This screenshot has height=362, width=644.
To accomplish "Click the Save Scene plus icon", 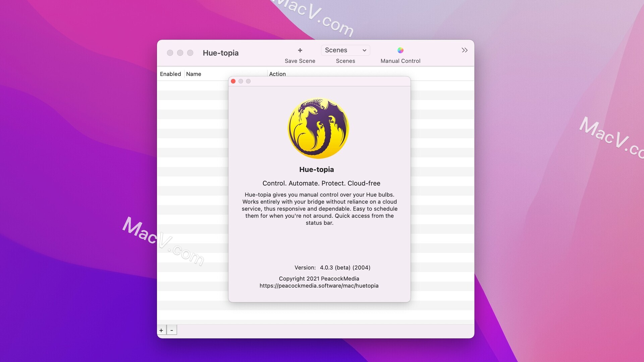I will (300, 50).
